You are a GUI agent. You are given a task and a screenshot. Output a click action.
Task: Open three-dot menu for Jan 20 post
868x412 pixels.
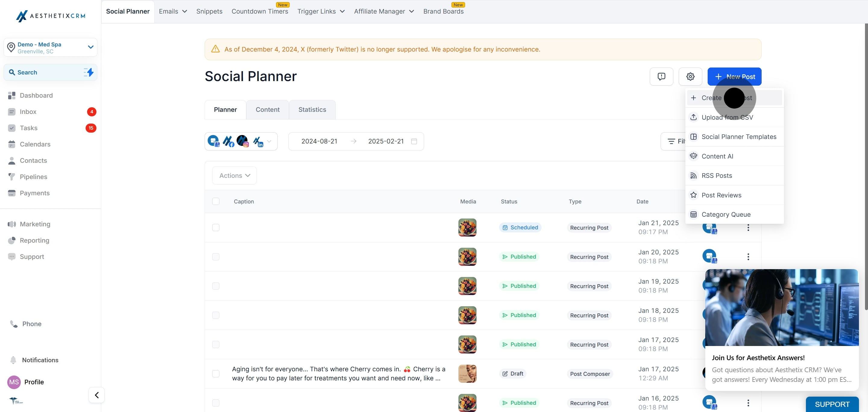coord(748,257)
